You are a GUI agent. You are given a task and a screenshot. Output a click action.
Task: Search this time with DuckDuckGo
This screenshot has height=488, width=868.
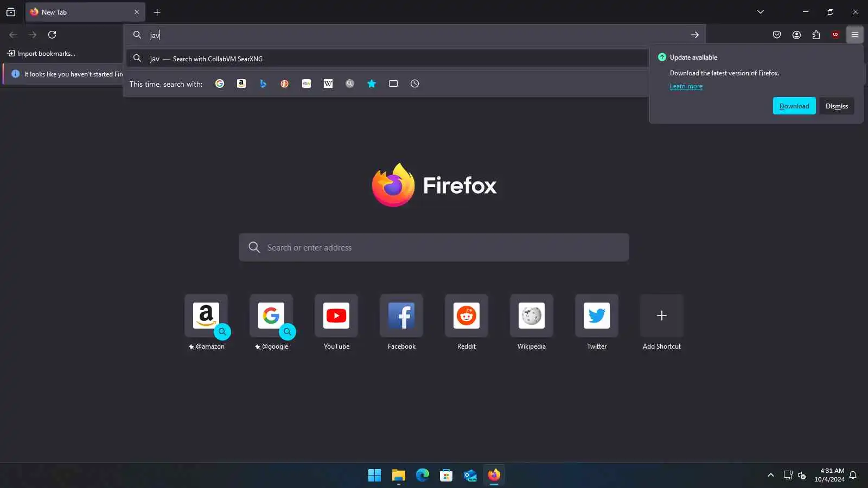[285, 84]
